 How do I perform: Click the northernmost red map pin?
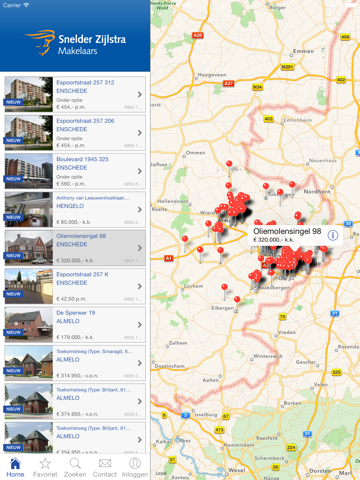[229, 164]
